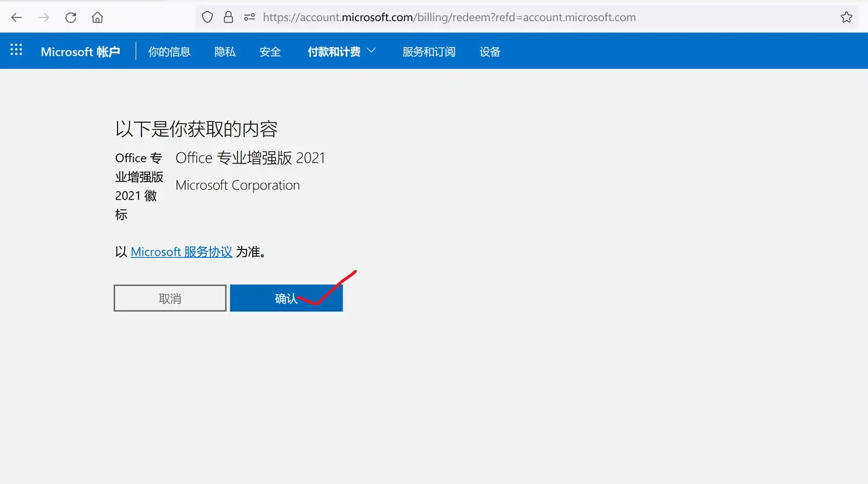Screen dimensions: 868x484
Task: Click the 以下是你获取的内容 heading
Action: click(197, 129)
